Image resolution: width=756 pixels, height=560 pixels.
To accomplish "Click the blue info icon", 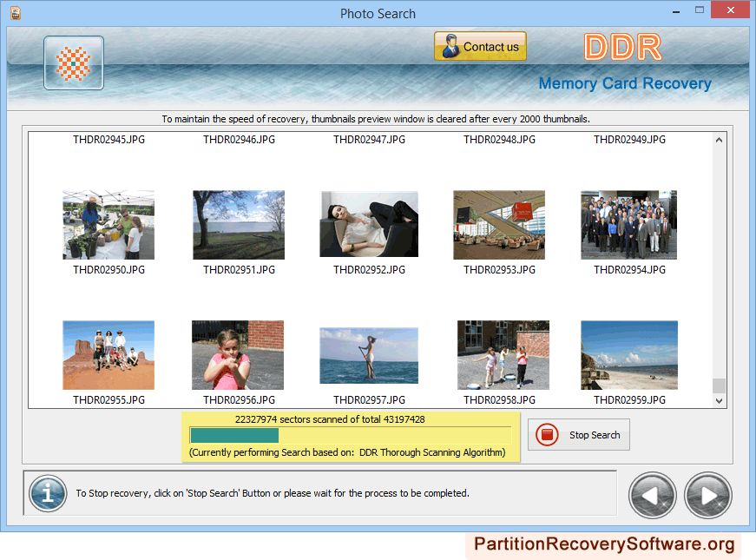I will (x=47, y=493).
